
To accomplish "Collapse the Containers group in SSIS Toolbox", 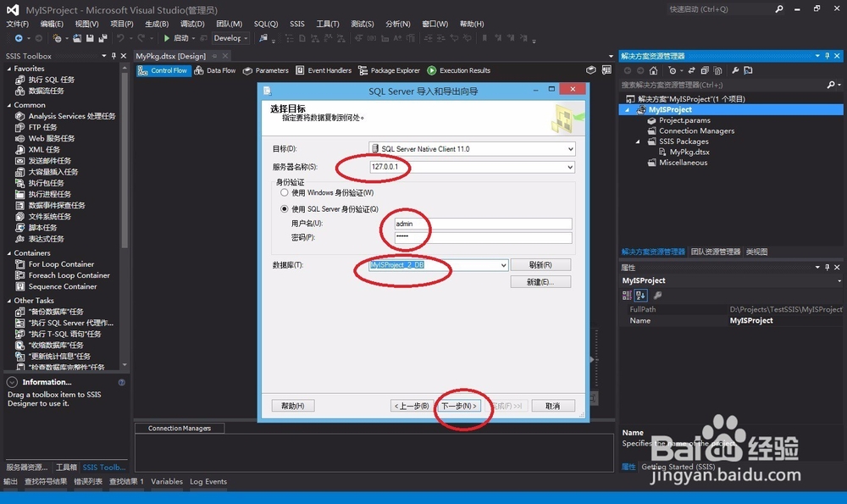I will (9, 252).
